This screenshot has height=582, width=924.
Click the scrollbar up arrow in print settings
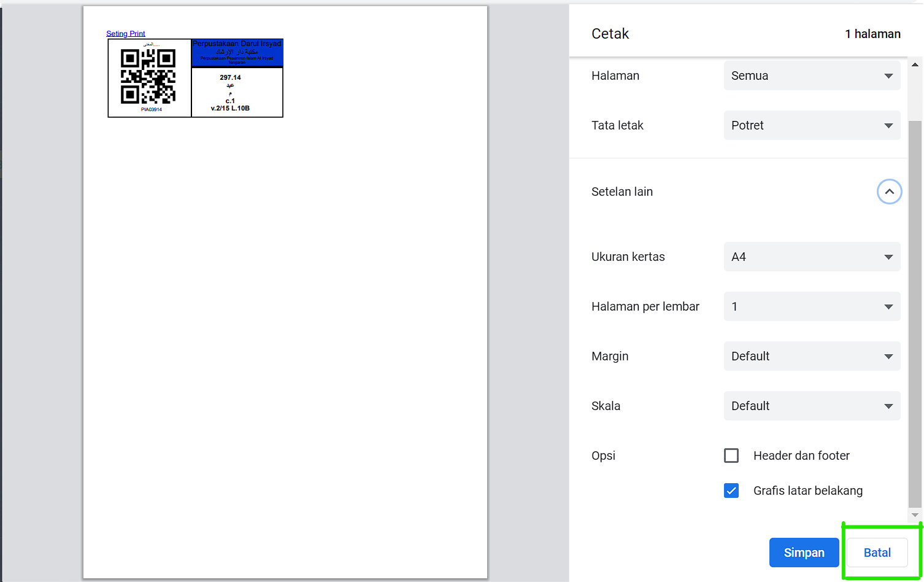(x=915, y=64)
